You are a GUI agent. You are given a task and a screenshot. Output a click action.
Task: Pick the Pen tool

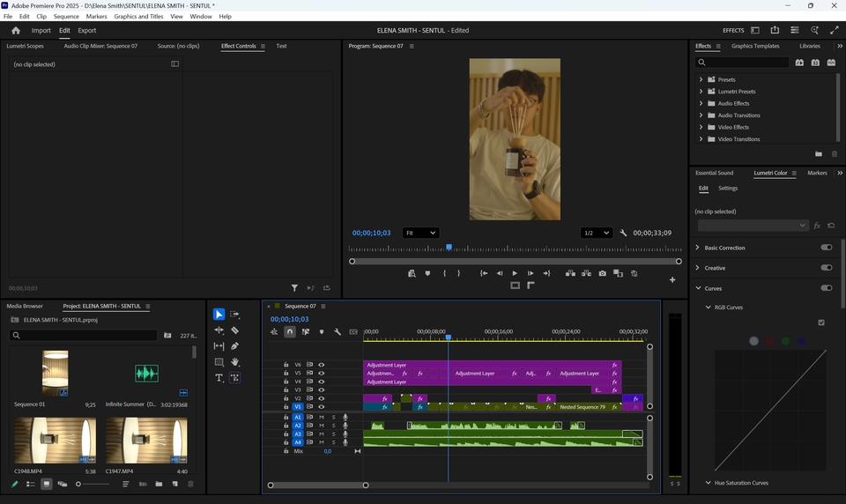coord(234,346)
